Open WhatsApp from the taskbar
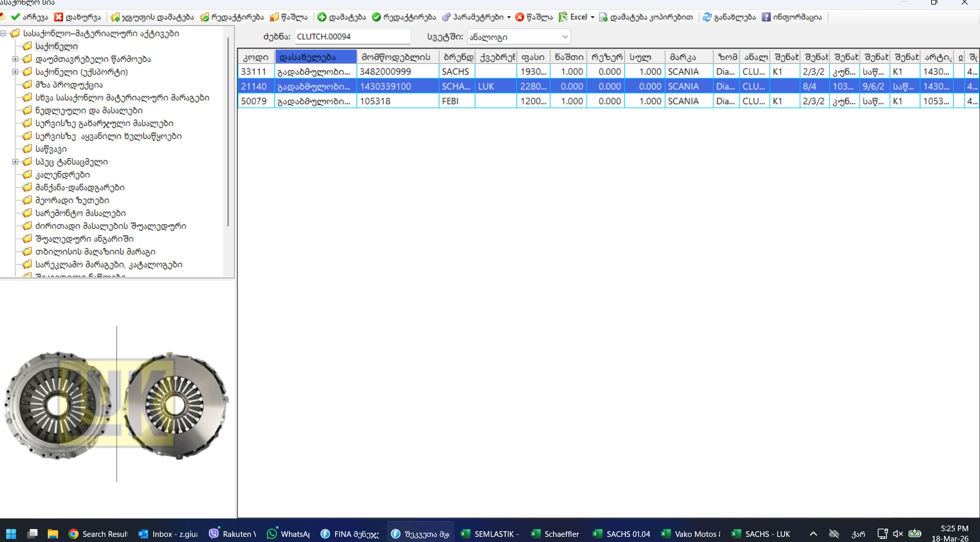Viewport: 980px width, 542px height. 288,534
